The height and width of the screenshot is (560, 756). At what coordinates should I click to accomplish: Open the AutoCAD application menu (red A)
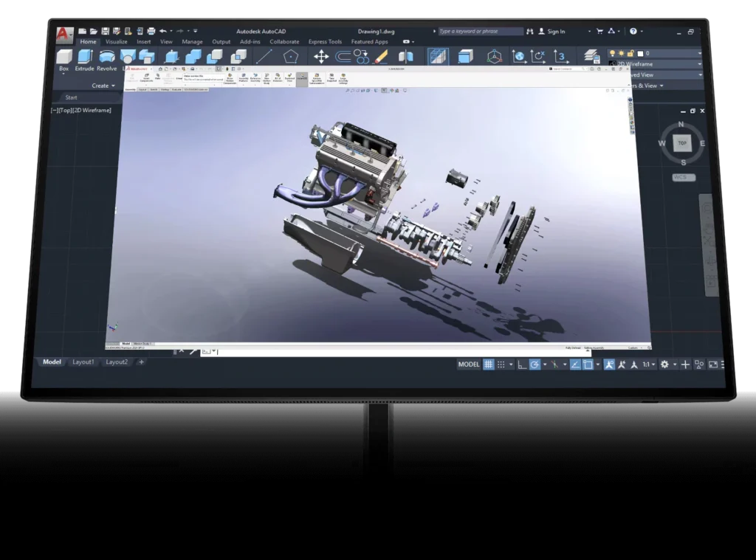coord(64,35)
